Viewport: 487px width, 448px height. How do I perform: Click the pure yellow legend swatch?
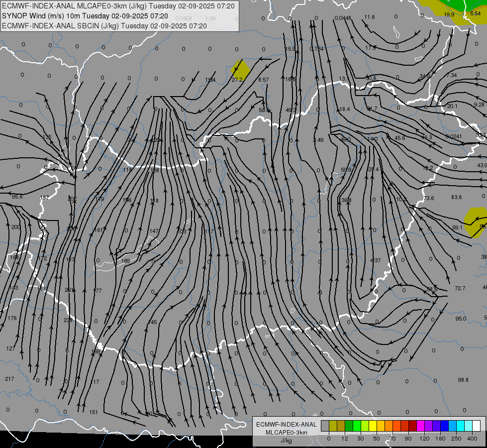click(373, 426)
